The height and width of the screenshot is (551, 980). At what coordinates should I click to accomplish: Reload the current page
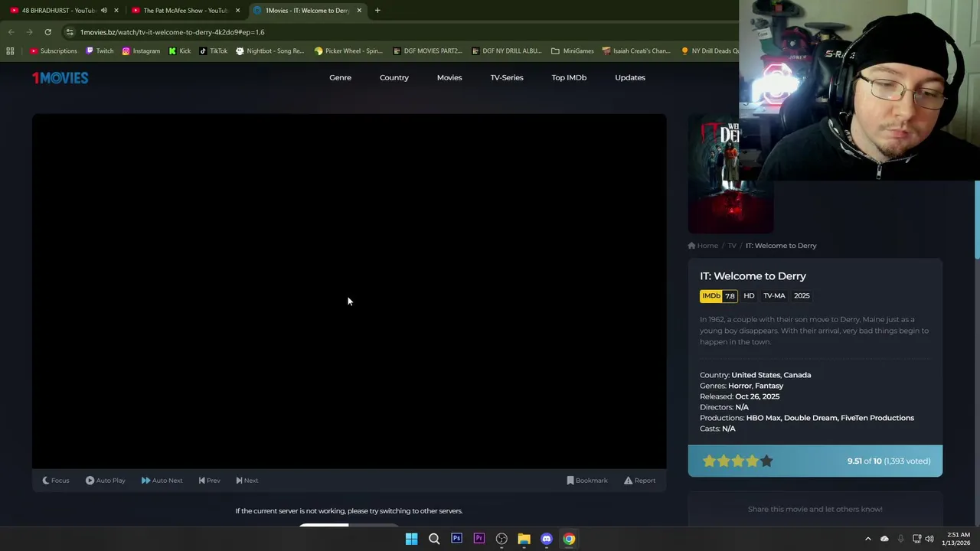[47, 32]
